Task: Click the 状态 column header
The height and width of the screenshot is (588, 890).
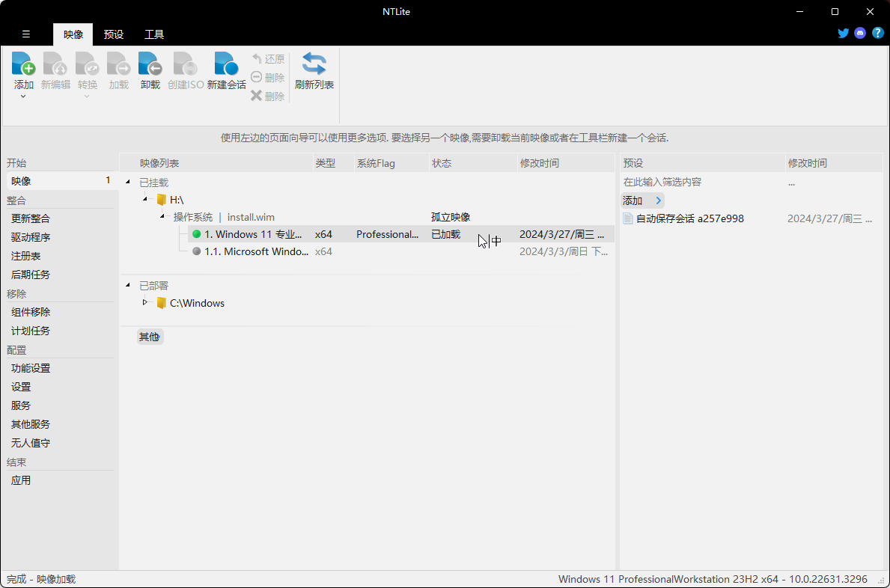Action: (x=473, y=163)
